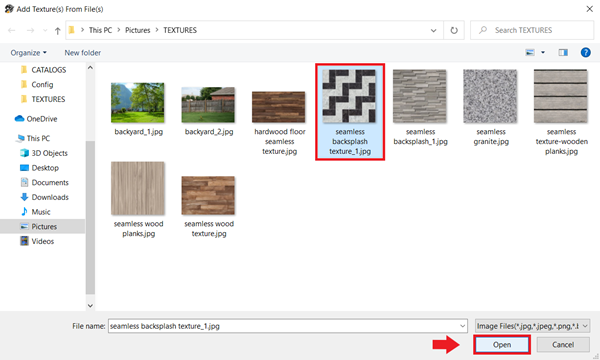The width and height of the screenshot is (600, 360).
Task: Close the Add Texture(s) dialog
Action: (590, 9)
